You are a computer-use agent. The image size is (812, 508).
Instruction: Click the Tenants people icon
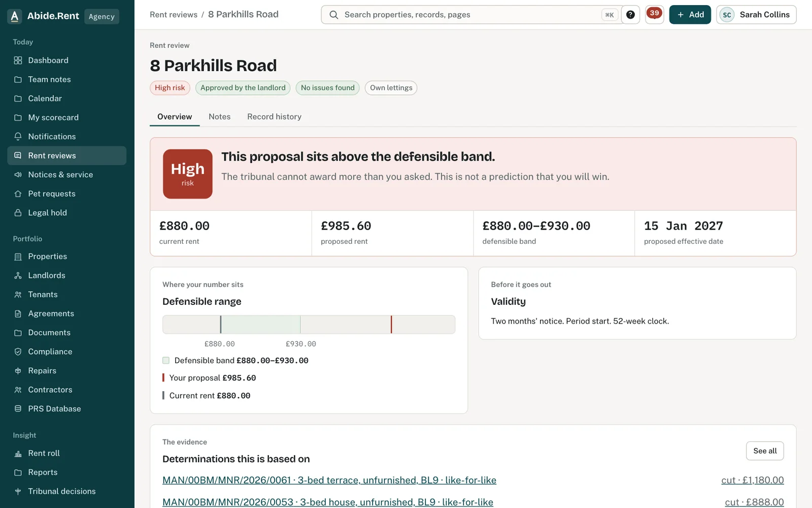18,295
